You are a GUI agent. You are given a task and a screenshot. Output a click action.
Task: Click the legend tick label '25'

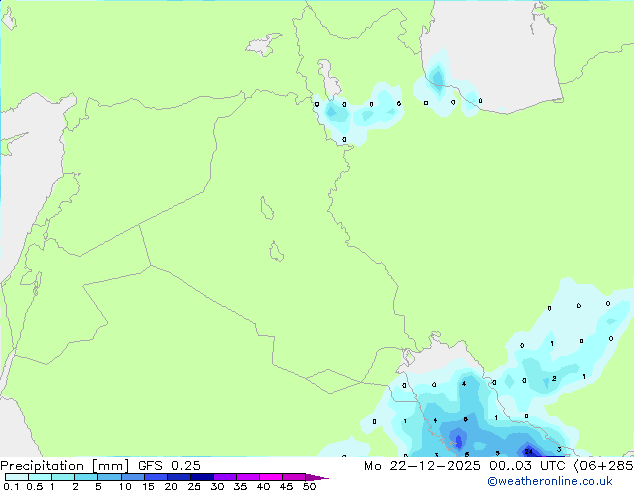pos(194,486)
